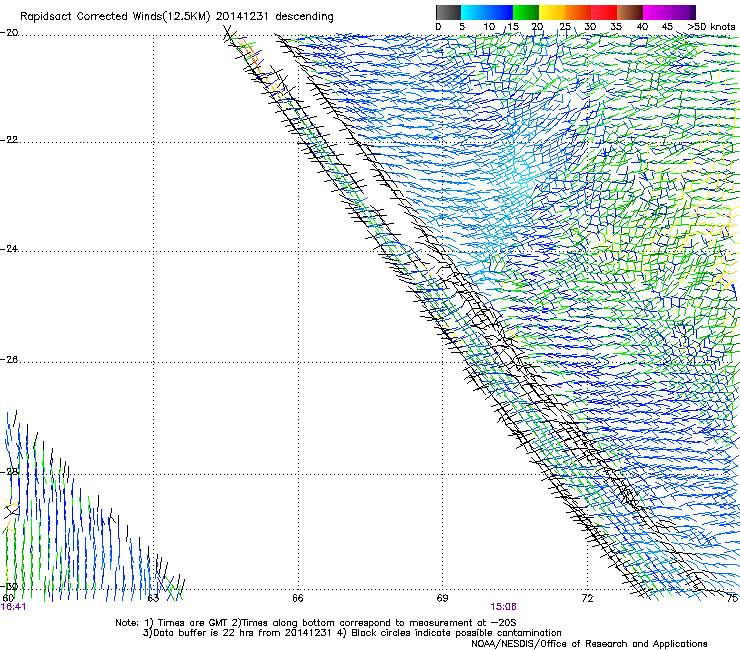Image resolution: width=740 pixels, height=650 pixels.
Task: Click the -28 latitude axis label
Action: (10, 472)
